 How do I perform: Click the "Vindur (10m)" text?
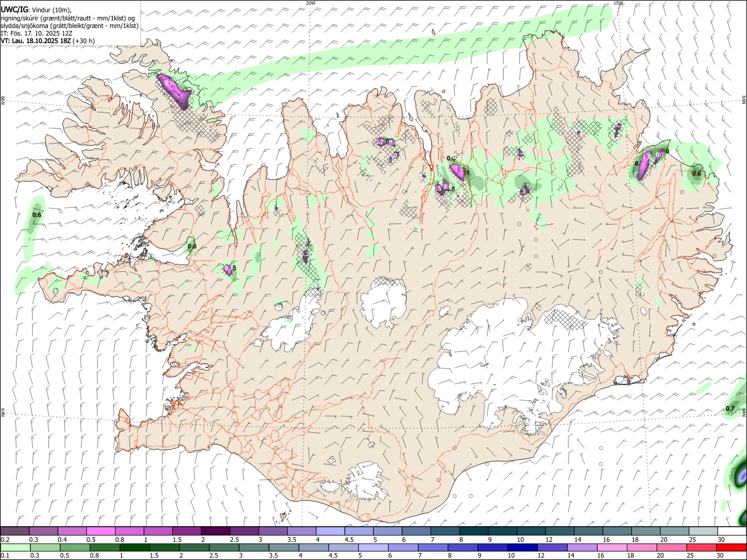pyautogui.click(x=53, y=10)
